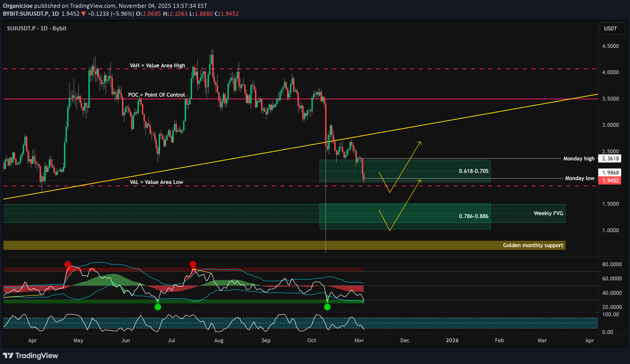630x364 pixels.
Task: Click the VAH = Value Area High label
Action: click(x=157, y=66)
